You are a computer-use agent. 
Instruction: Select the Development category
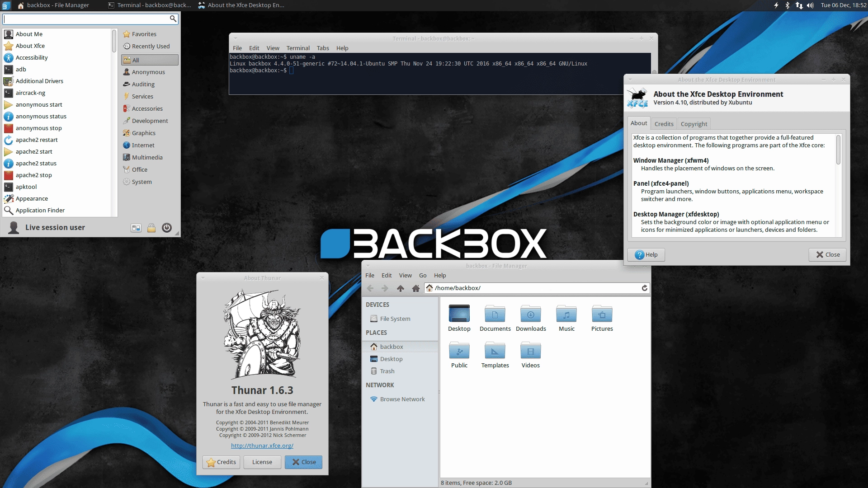click(150, 121)
